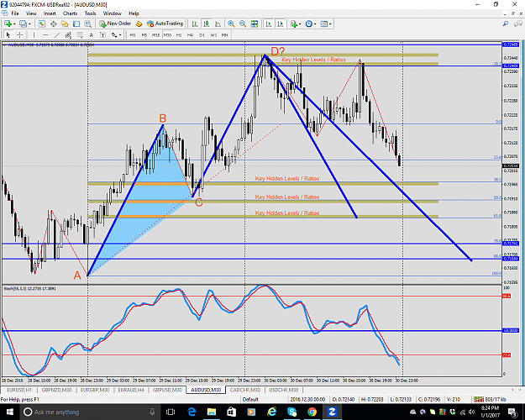The width and height of the screenshot is (525, 420).
Task: Zoom out of the chart
Action: (243, 24)
